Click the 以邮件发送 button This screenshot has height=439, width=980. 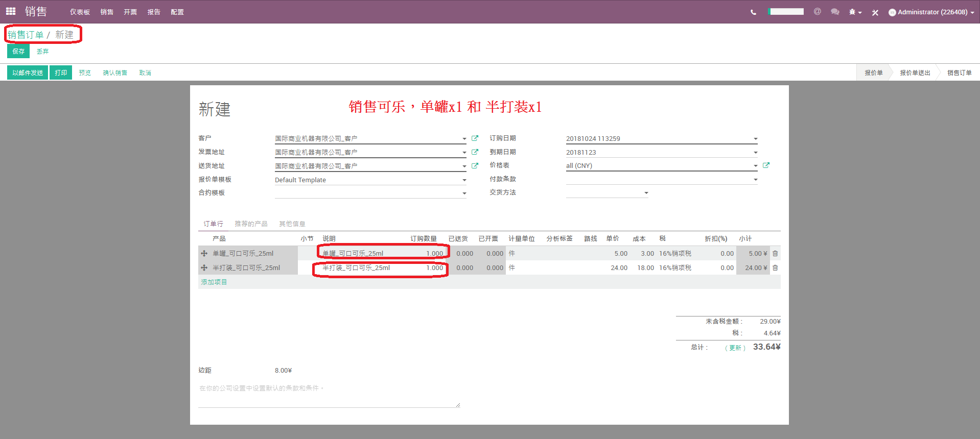(28, 72)
